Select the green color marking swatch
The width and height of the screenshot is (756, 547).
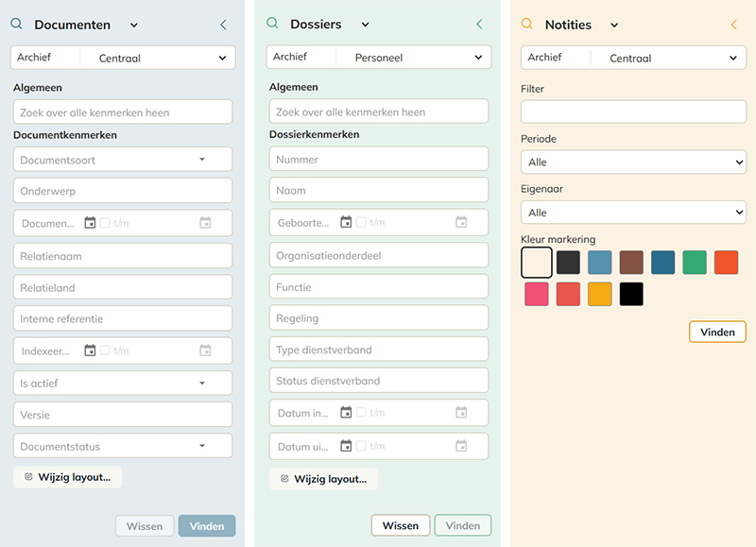tap(695, 263)
